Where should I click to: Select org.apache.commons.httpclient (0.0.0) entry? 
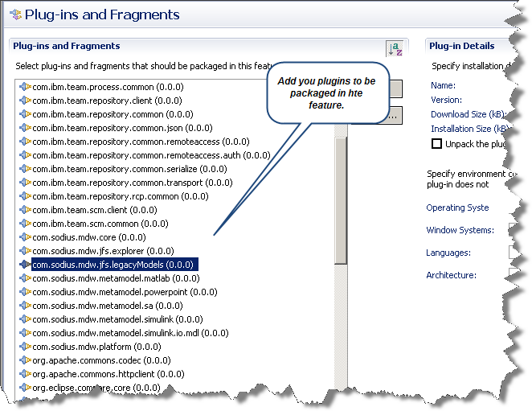click(108, 374)
